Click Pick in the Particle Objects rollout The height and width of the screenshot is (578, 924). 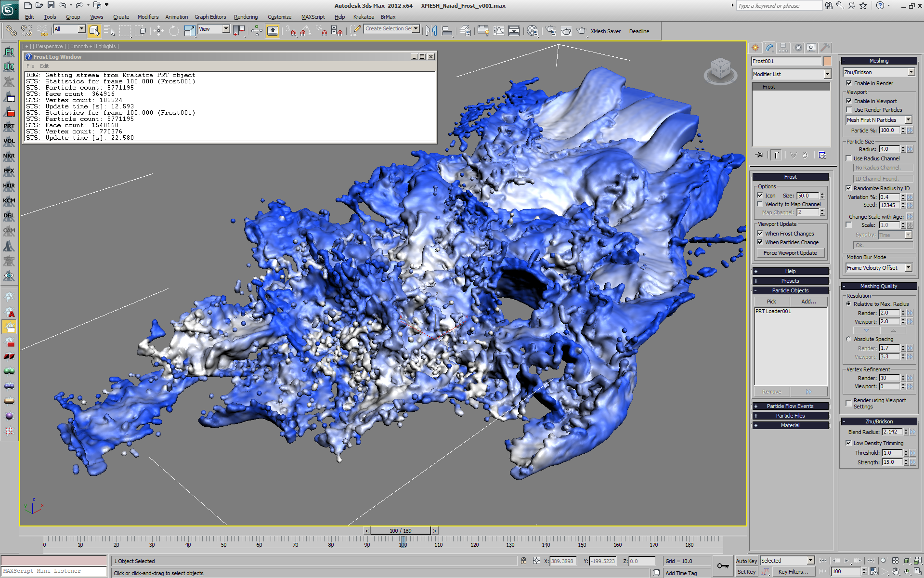[771, 301]
